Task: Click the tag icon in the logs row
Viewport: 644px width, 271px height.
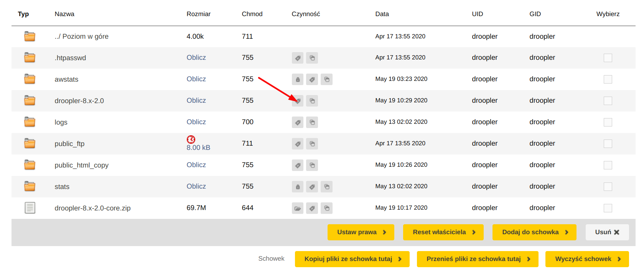Action: [x=298, y=122]
